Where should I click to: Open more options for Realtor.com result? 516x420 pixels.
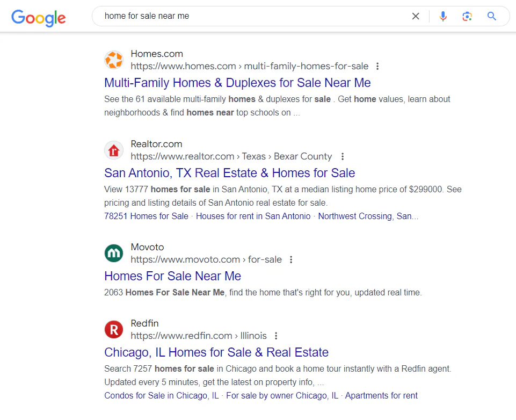pyautogui.click(x=343, y=156)
